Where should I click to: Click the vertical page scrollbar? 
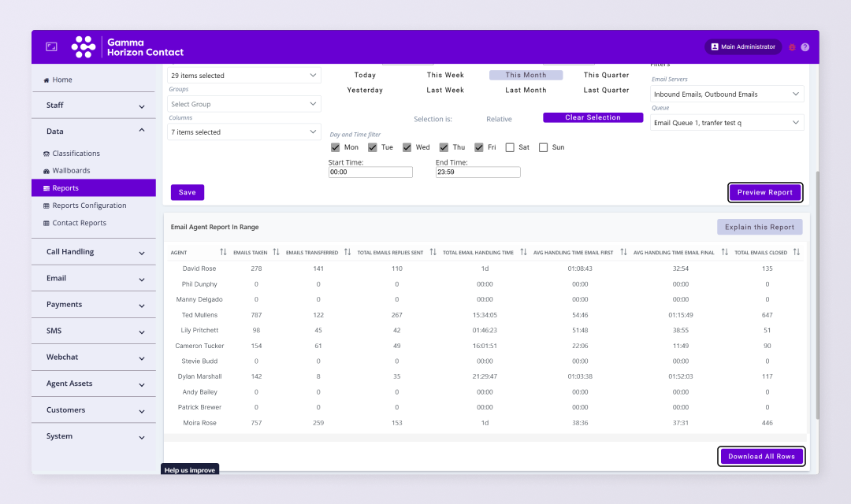(816, 291)
